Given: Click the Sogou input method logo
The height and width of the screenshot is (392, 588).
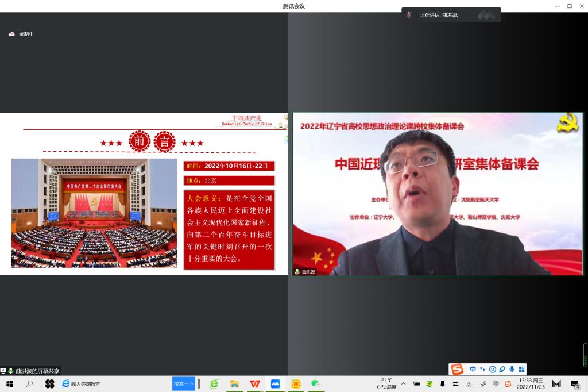Looking at the screenshot, I should [x=457, y=369].
